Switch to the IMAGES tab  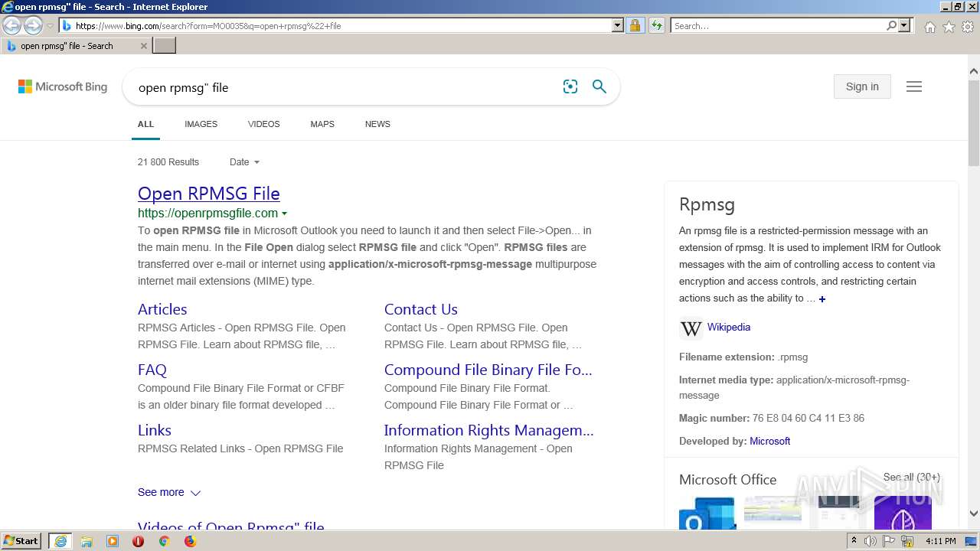click(201, 124)
